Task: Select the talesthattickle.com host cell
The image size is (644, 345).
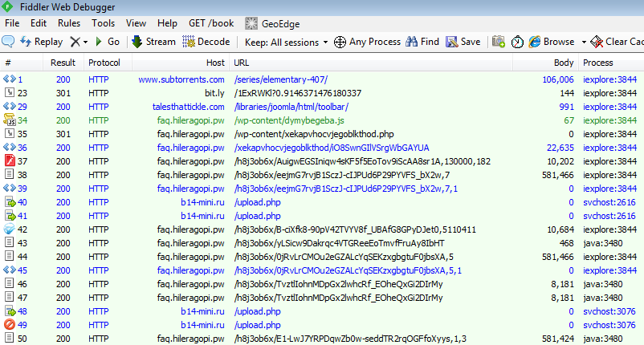Action: [x=188, y=107]
